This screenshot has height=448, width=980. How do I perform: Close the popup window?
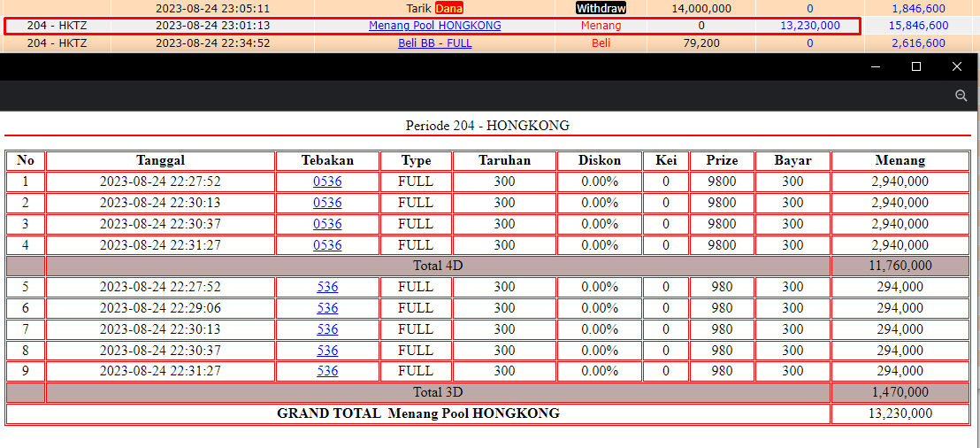pyautogui.click(x=957, y=67)
